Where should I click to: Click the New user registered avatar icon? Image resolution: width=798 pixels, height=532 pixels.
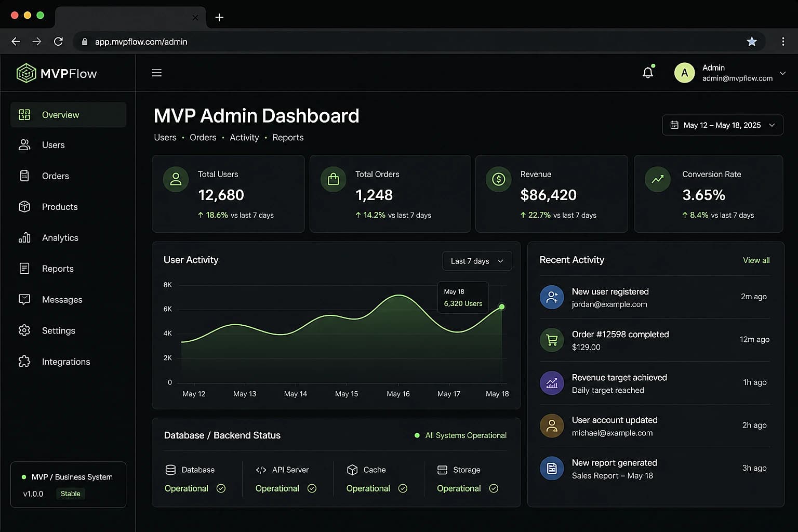pyautogui.click(x=552, y=297)
